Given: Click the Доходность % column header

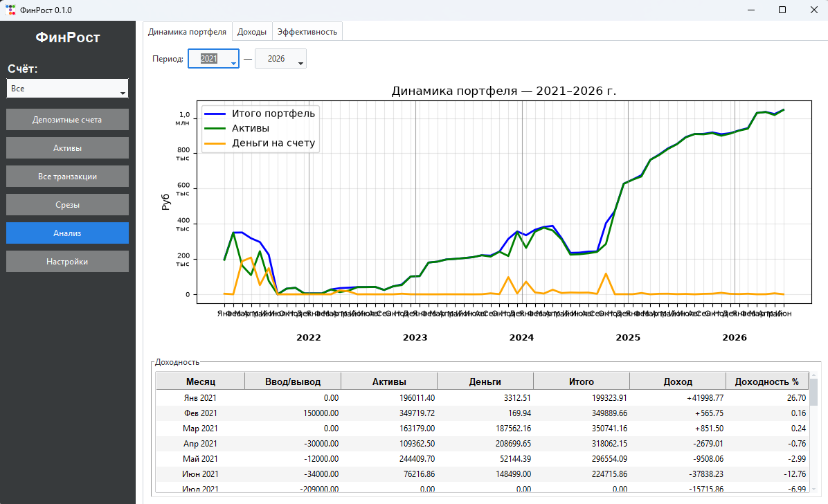Looking at the screenshot, I should click(767, 381).
